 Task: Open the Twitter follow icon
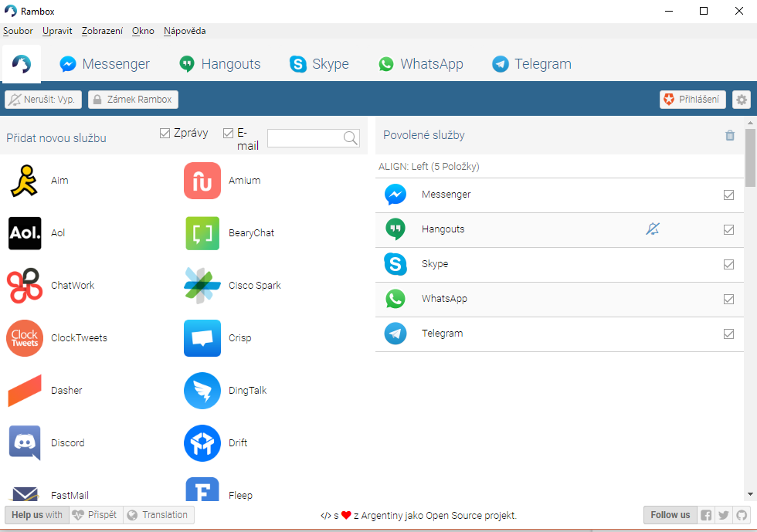(x=723, y=515)
